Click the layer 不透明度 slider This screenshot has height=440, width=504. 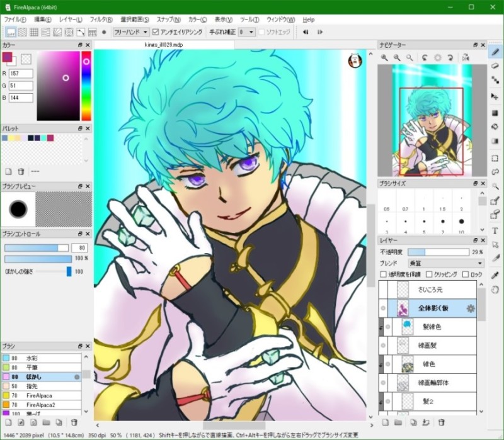438,252
